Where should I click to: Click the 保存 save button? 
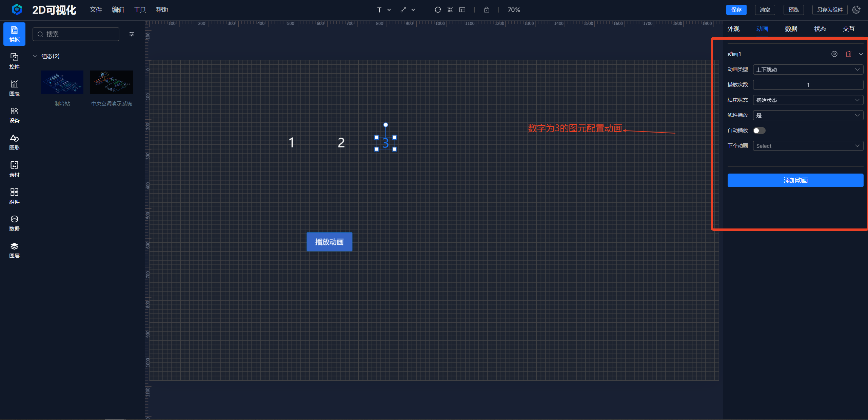coord(736,10)
